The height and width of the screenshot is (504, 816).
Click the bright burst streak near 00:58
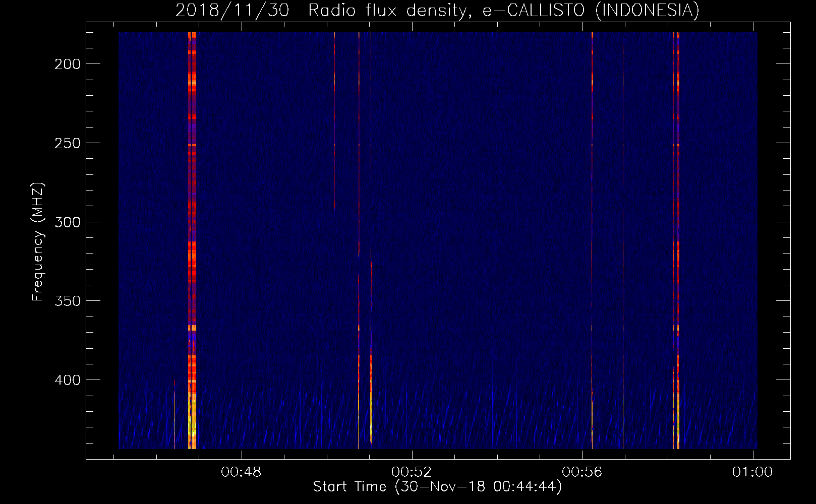pos(678,240)
